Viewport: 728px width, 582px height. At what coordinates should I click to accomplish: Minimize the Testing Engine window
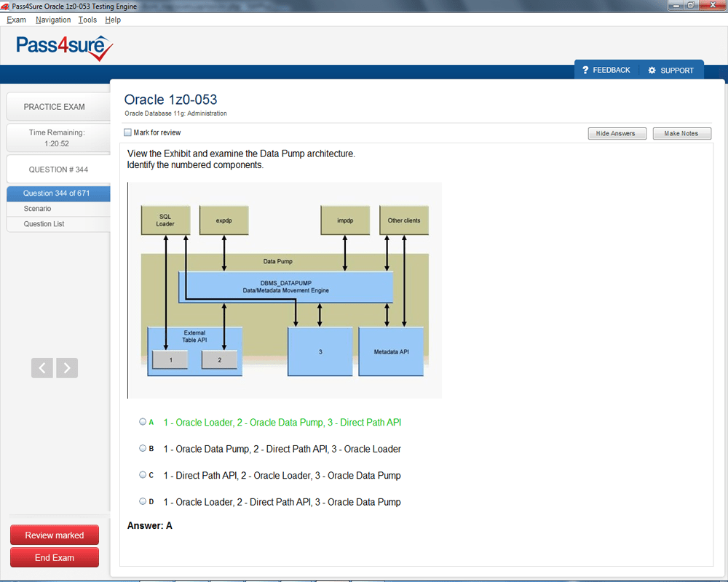pyautogui.click(x=676, y=5)
